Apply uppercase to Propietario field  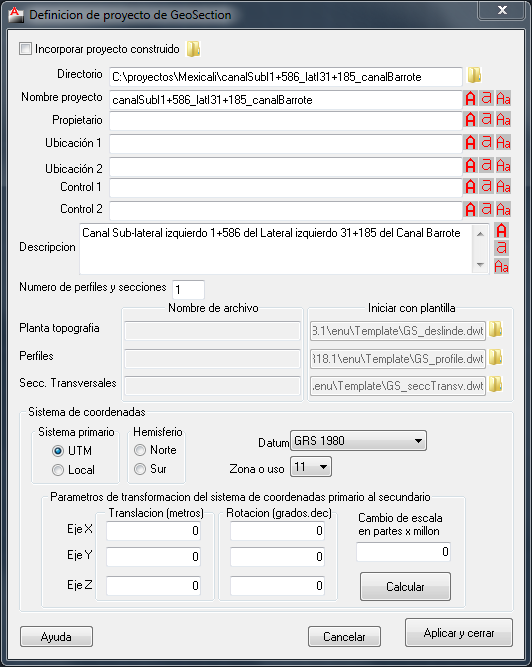click(x=470, y=120)
